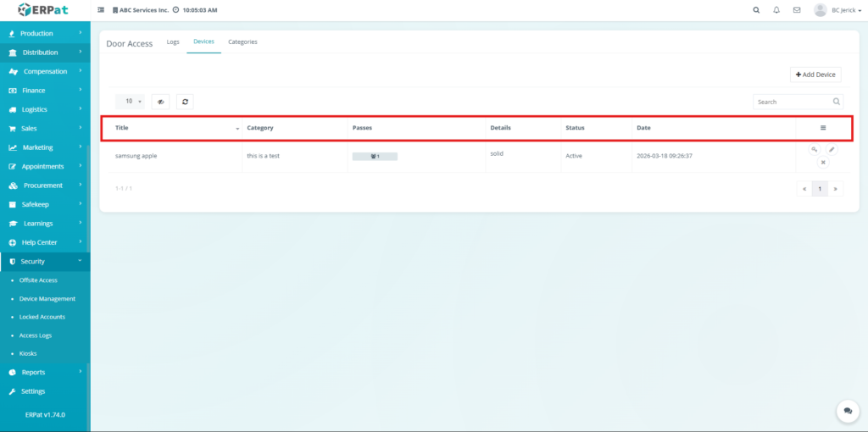Click the table Search input field
The image size is (868, 432).
coord(792,102)
